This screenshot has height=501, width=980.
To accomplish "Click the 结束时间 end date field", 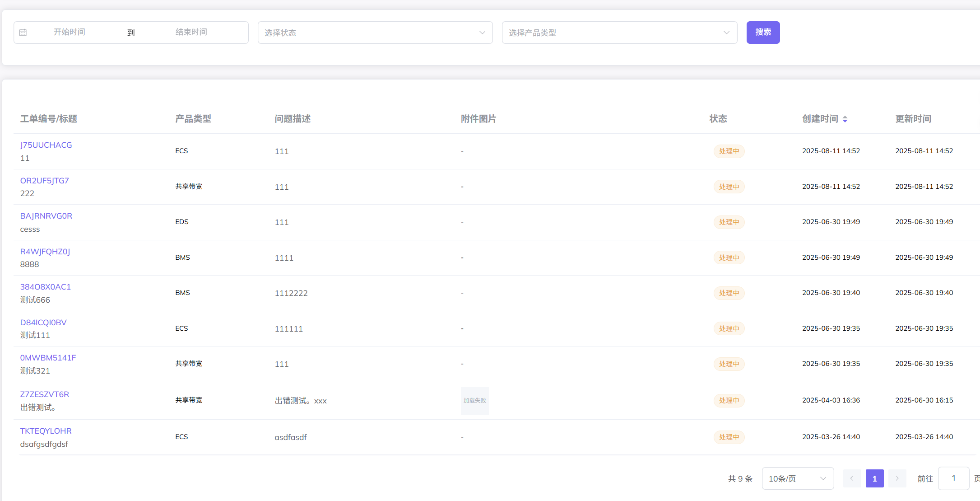I will click(191, 32).
